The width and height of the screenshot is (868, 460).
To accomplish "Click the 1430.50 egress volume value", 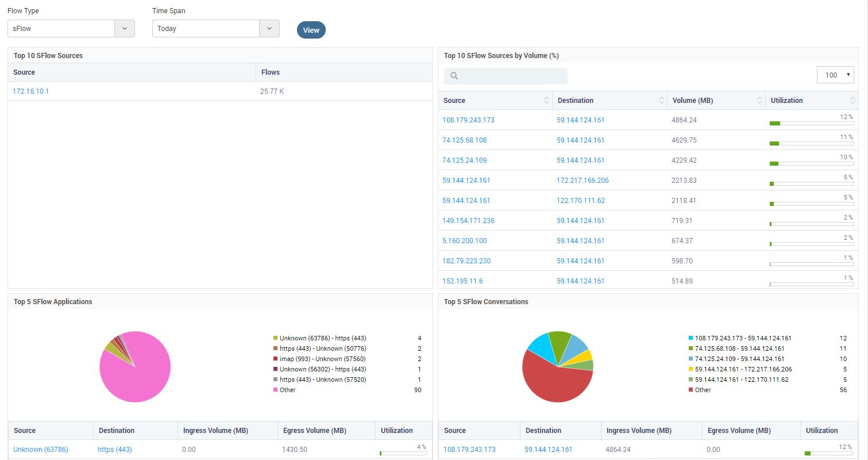I will point(295,450).
